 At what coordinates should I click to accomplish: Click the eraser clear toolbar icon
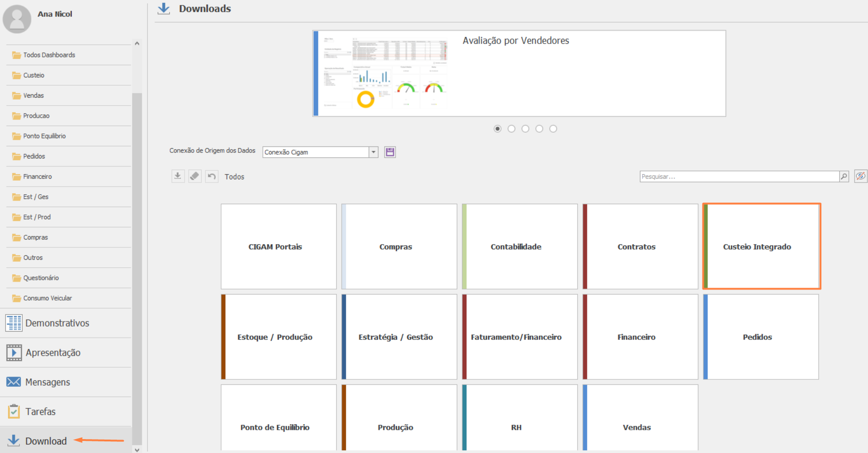[195, 176]
